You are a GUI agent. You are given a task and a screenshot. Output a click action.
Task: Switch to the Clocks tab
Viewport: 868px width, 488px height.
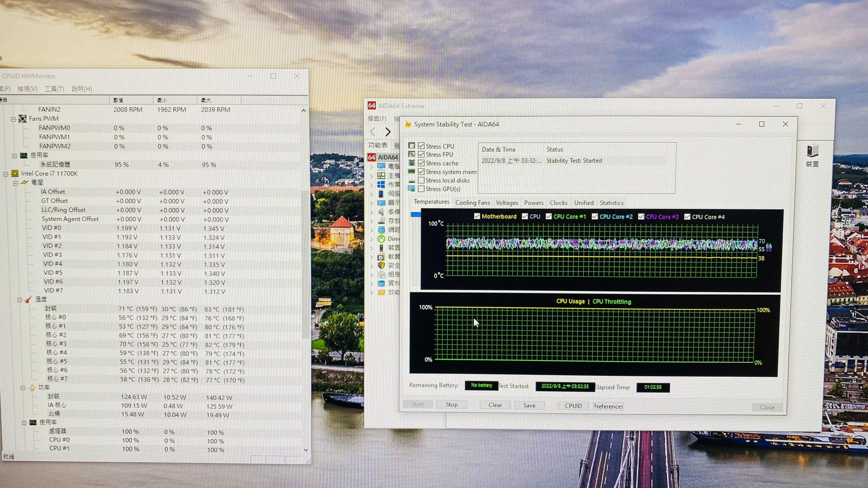pyautogui.click(x=558, y=202)
